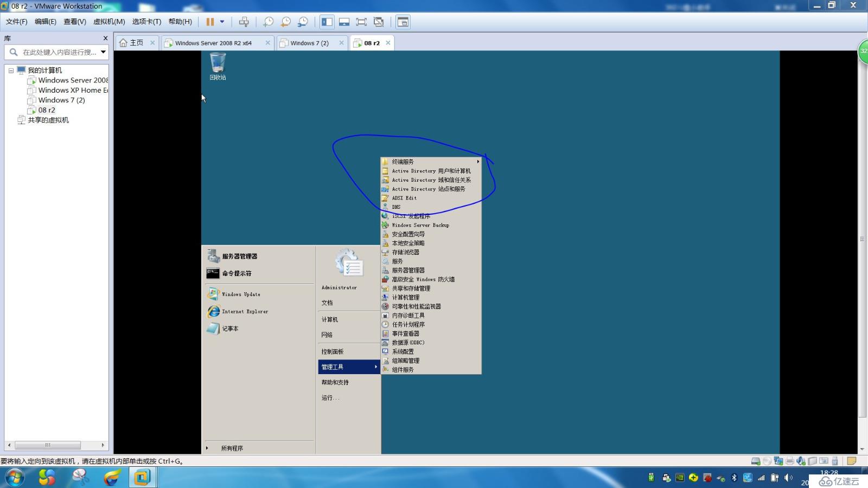
Task: Open Active Directory 域和信任关系
Action: [x=431, y=180]
